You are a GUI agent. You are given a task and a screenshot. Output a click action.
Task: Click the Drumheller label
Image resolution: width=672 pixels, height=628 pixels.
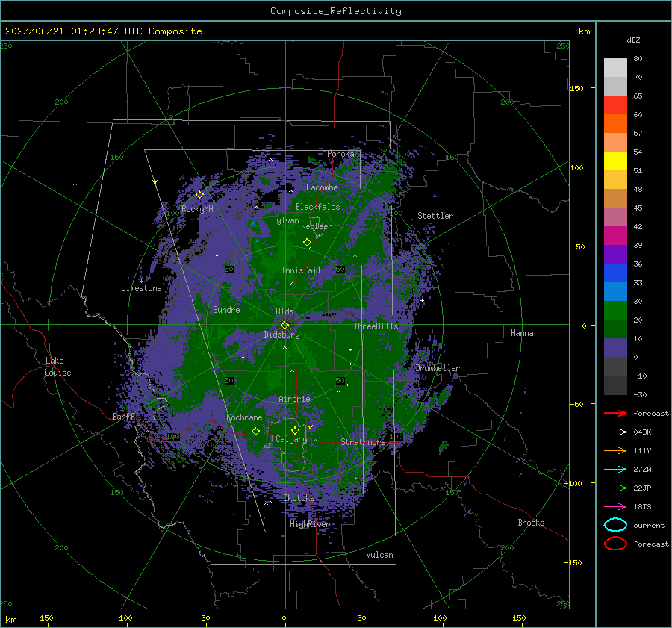(x=438, y=368)
